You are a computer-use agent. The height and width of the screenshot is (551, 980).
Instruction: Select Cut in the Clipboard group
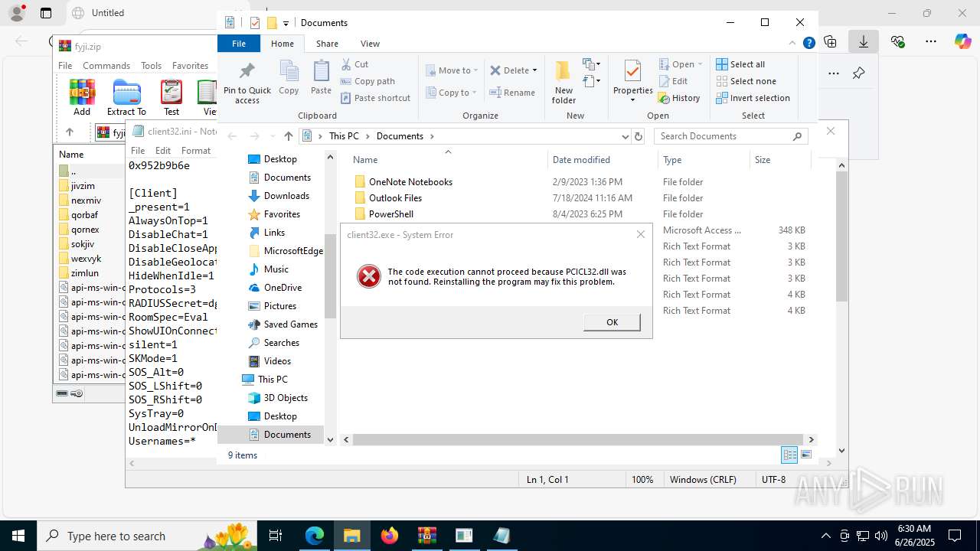point(354,64)
